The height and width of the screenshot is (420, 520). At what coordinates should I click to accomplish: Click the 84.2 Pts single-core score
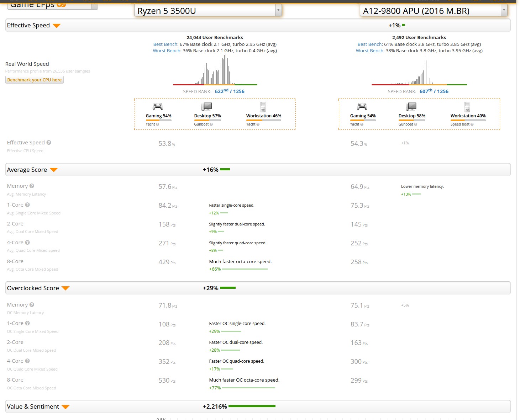click(x=168, y=206)
